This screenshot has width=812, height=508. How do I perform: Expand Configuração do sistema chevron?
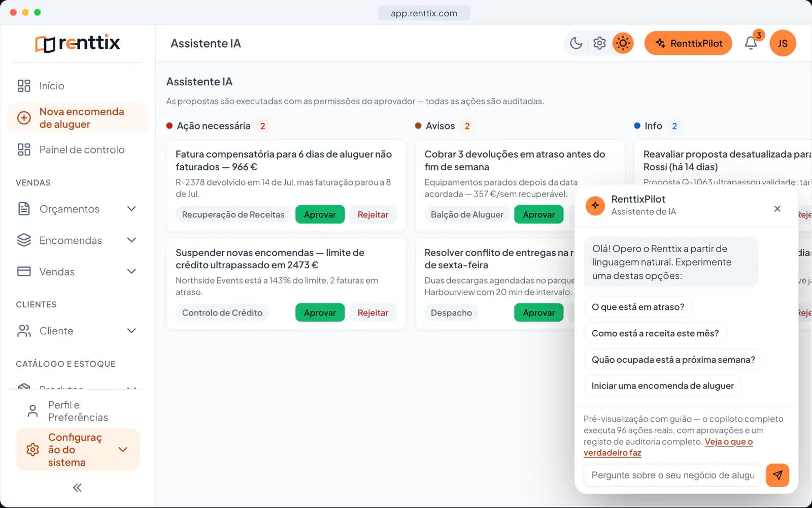pyautogui.click(x=123, y=450)
